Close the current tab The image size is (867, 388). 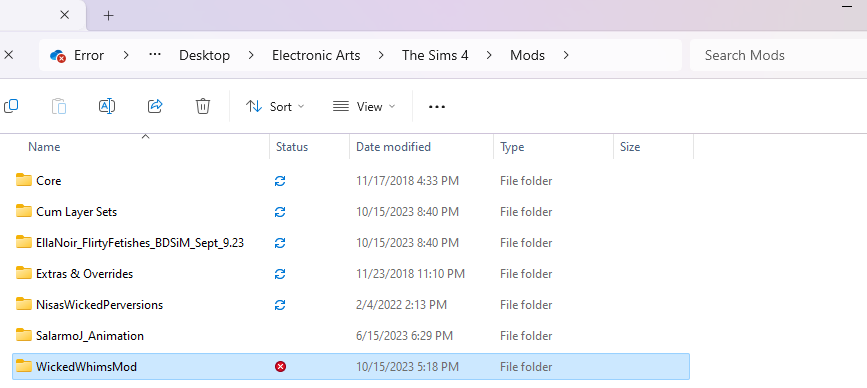[65, 15]
